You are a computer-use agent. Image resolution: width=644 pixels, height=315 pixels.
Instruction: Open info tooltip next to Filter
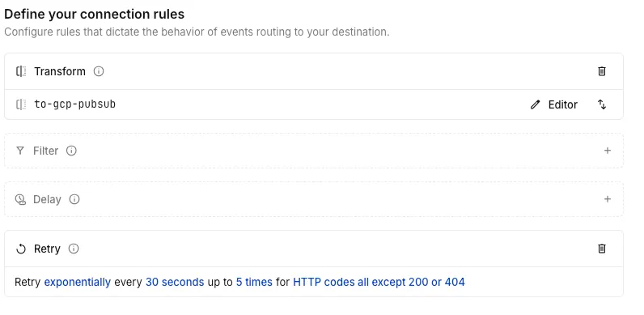click(x=71, y=151)
